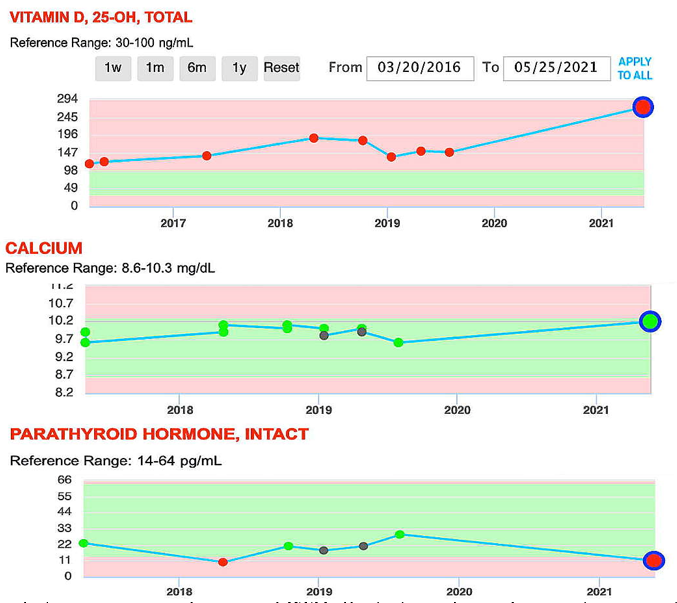677x603 pixels.
Task: Select highlighted 2021 Parathyroid Hormone data point
Action: 653,561
